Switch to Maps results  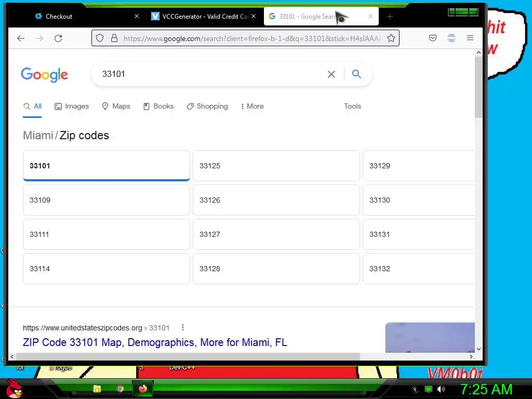tap(116, 107)
